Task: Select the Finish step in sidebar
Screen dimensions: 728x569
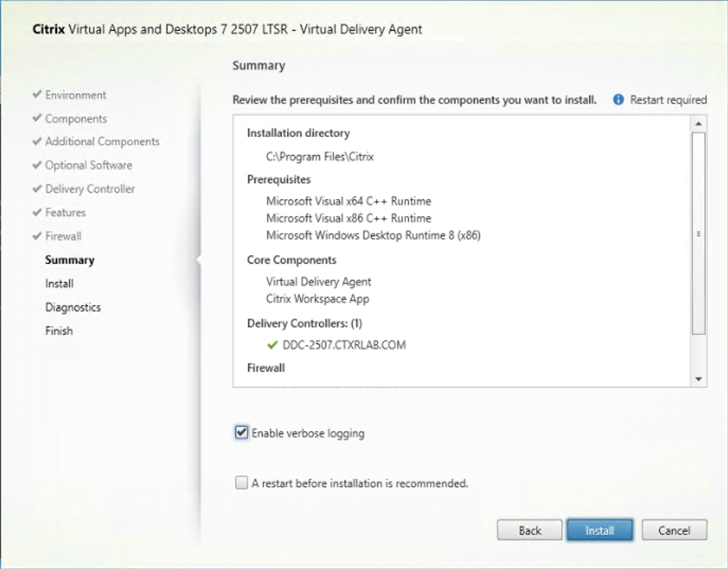Action: point(59,330)
